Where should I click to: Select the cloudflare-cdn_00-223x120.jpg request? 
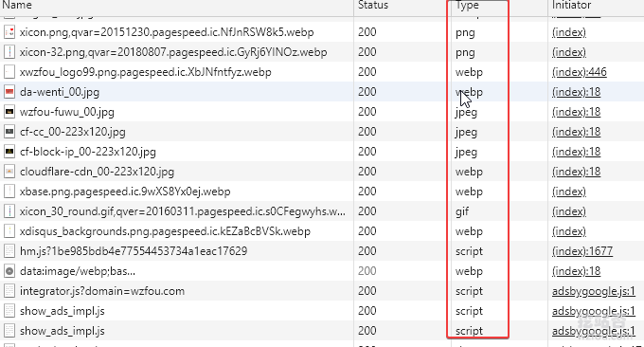(97, 172)
